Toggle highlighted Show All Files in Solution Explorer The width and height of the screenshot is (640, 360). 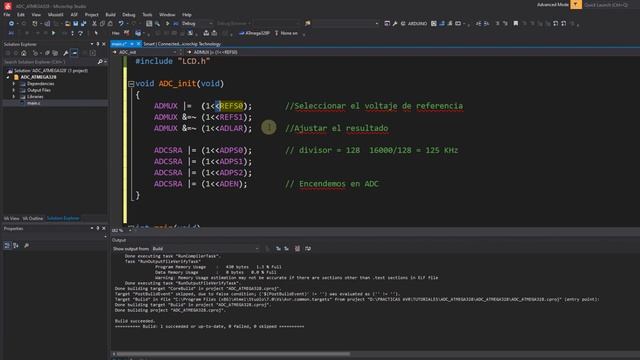pyautogui.click(x=74, y=53)
